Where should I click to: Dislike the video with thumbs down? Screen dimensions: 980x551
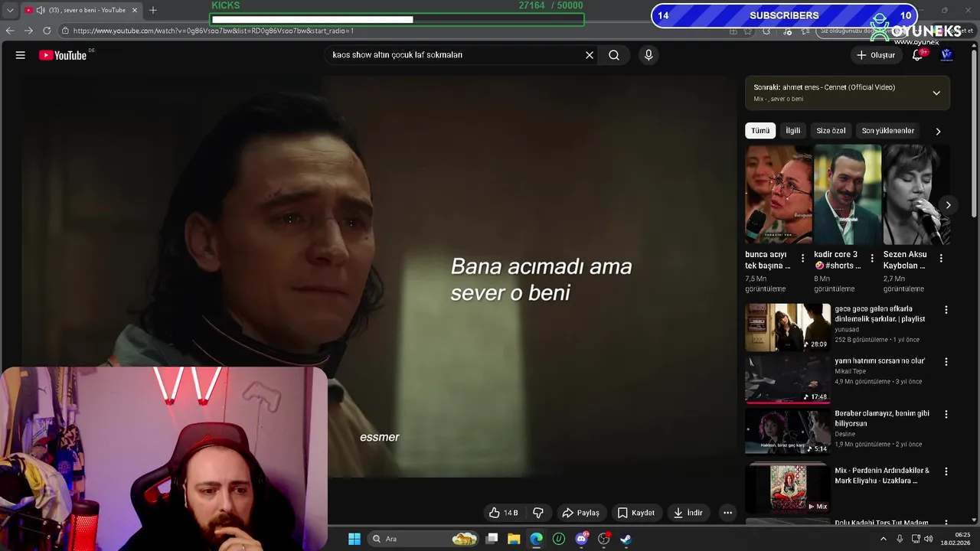point(538,513)
